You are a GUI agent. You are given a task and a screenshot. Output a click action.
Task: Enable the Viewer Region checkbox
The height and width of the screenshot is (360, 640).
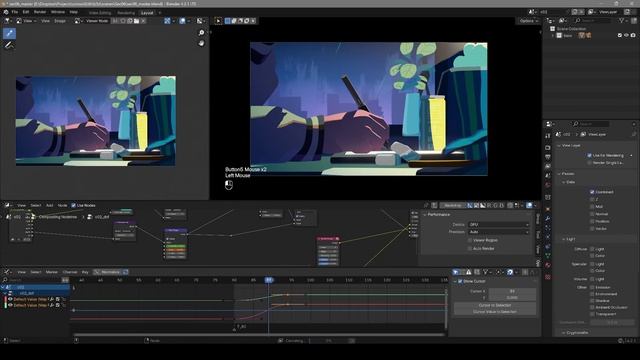point(470,240)
